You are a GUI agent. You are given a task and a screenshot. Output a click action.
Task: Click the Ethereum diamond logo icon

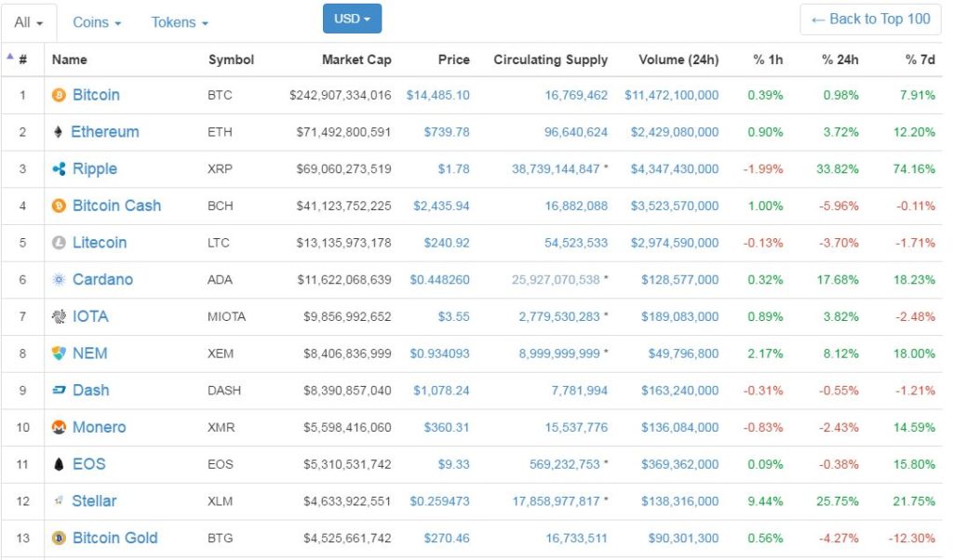pyautogui.click(x=59, y=132)
